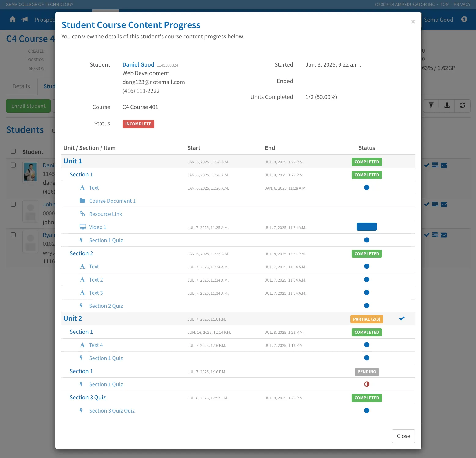Click the folder icon beside Course Document 1

(82, 201)
